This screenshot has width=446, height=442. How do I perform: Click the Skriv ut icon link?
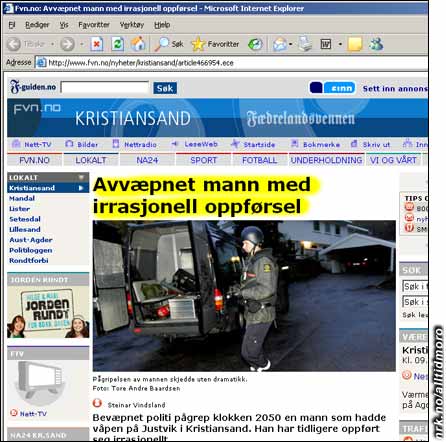tap(354, 144)
